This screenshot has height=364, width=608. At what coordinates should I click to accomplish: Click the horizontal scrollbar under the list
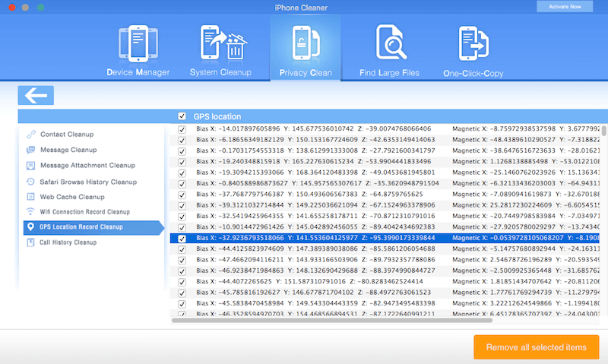click(332, 321)
